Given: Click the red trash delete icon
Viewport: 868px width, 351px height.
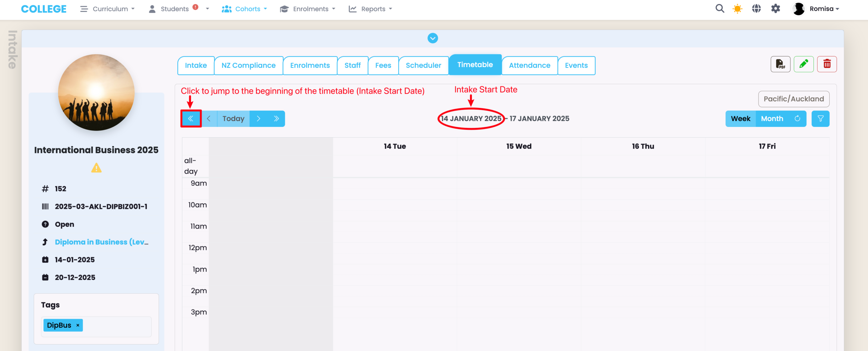Looking at the screenshot, I should coord(827,64).
